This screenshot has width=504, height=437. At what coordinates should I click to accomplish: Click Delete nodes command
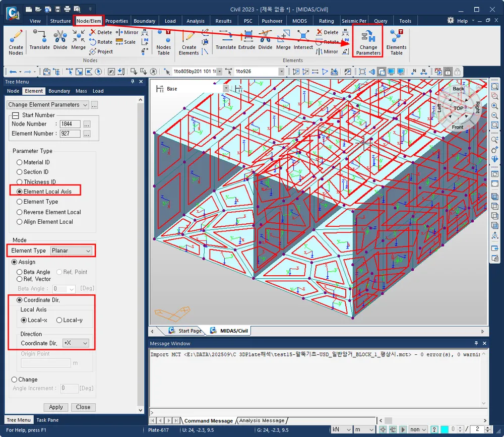tap(101, 32)
